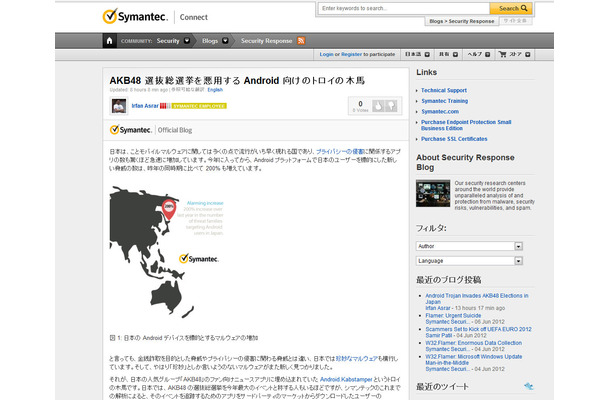The height and width of the screenshot is (400, 610).
Task: Click the Asia map infographic image
Action: pos(167,251)
